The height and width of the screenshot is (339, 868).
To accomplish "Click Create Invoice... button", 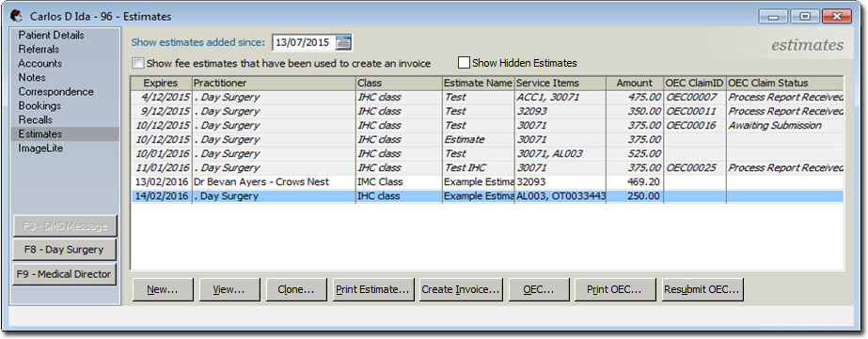I will point(461,289).
